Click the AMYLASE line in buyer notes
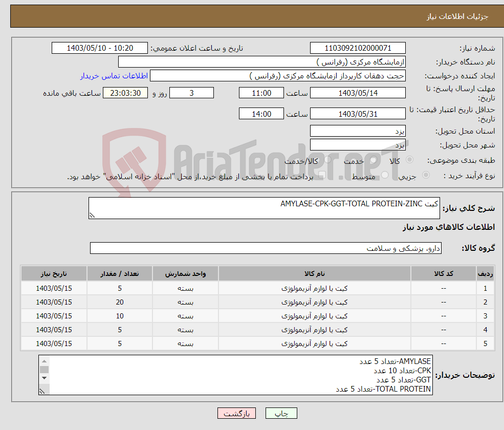The width and height of the screenshot is (504, 430). 395,361
